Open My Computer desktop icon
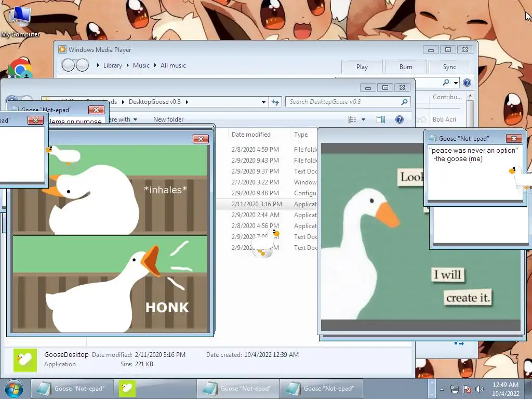Screen dimensions: 532x399 point(20,22)
